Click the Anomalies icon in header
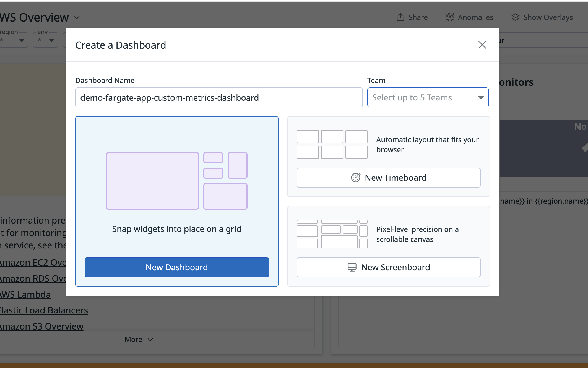The height and width of the screenshot is (368, 588). (x=450, y=17)
